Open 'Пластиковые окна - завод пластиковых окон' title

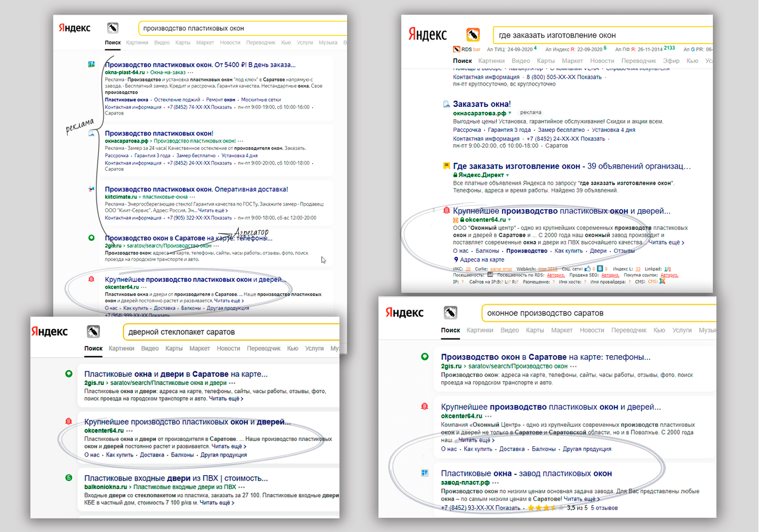pos(526,474)
